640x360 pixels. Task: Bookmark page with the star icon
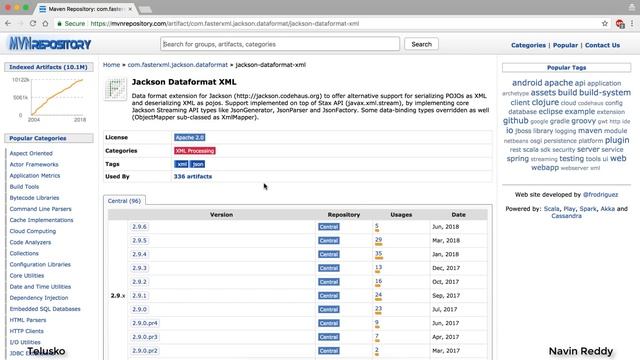tap(604, 24)
